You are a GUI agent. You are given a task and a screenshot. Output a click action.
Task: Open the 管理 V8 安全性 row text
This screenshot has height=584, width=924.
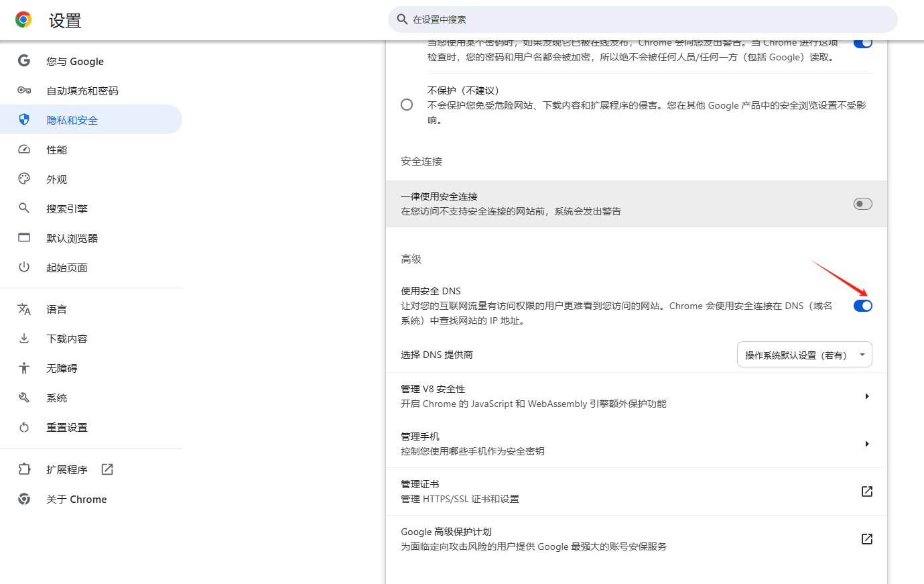(533, 396)
